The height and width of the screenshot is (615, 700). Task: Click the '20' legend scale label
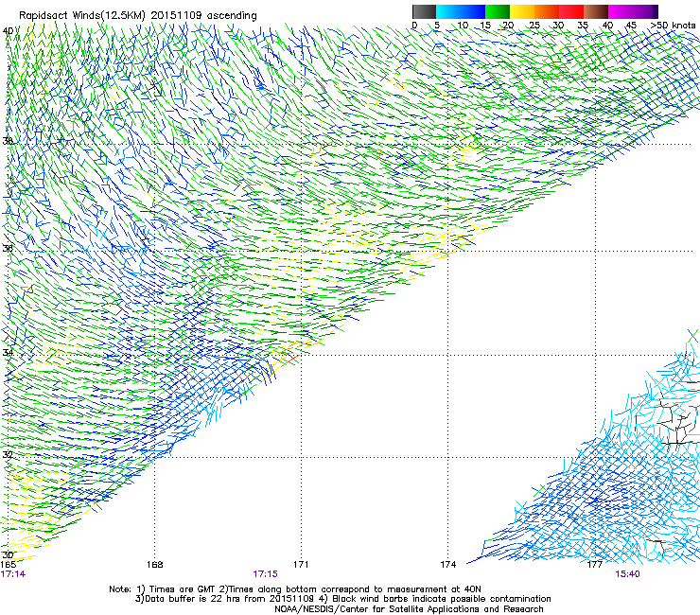pos(508,26)
